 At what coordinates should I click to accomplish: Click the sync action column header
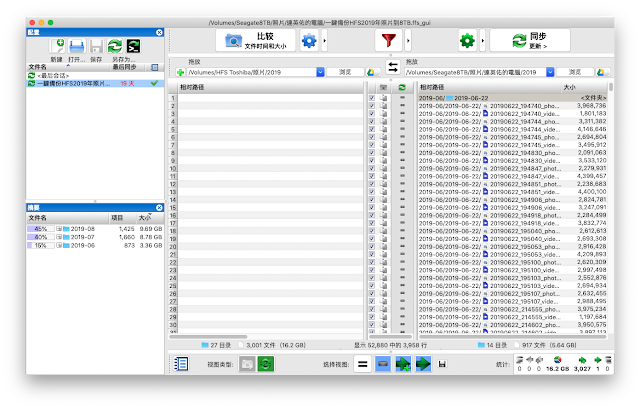pyautogui.click(x=402, y=87)
